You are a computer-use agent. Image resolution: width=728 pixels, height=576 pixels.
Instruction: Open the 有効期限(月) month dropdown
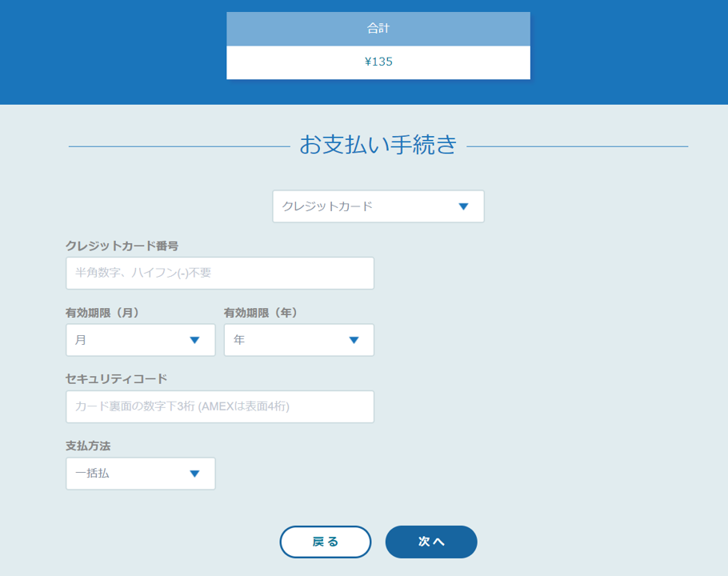pos(141,340)
